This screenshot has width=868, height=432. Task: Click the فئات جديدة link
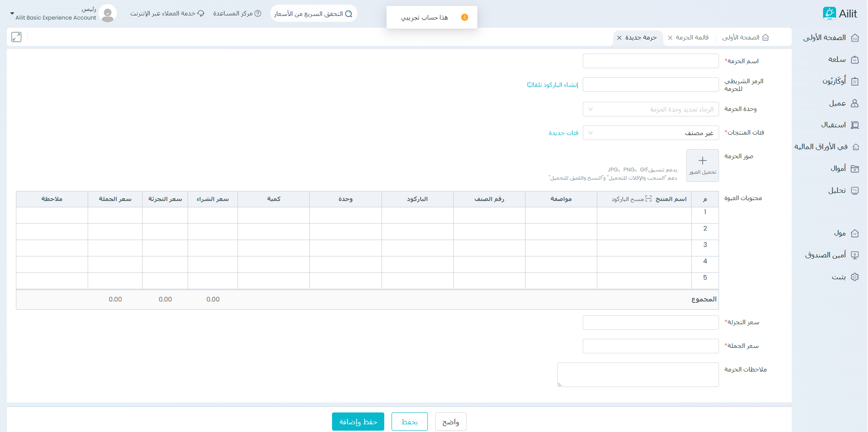pos(563,133)
